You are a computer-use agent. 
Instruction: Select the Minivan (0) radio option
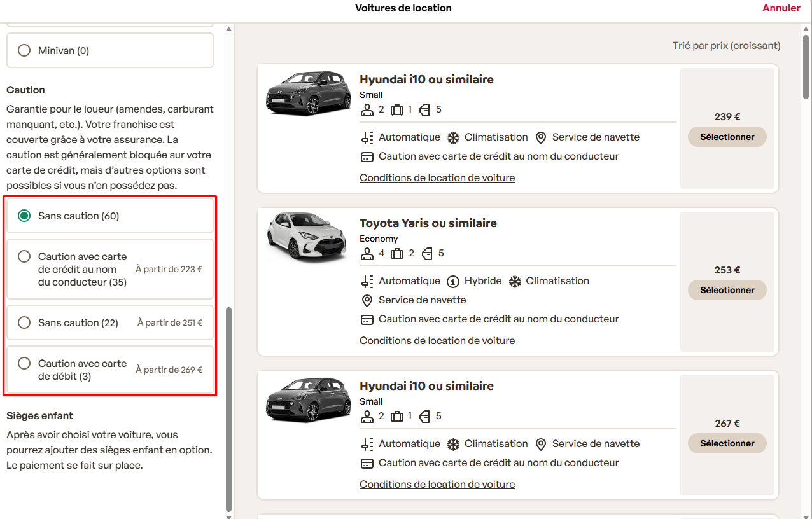click(109, 50)
